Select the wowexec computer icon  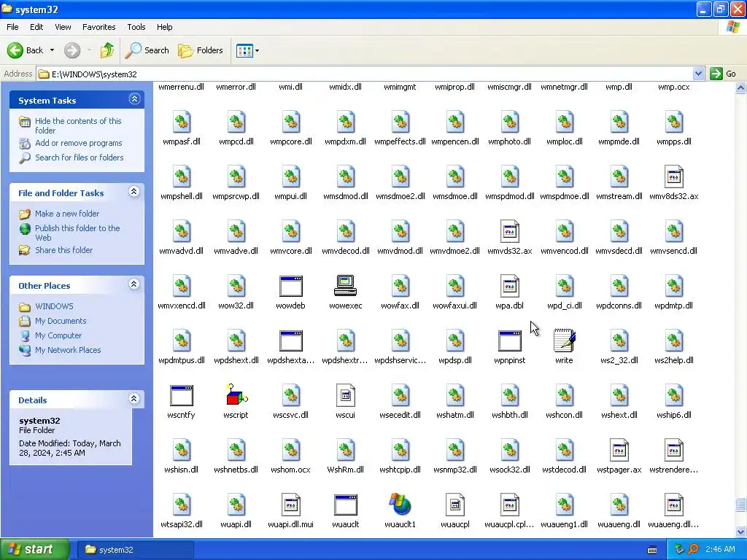[x=345, y=286]
